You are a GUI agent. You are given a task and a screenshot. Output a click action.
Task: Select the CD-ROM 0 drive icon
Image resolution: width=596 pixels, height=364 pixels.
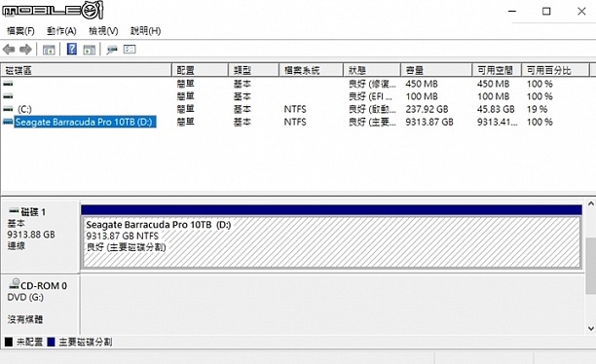(x=15, y=283)
